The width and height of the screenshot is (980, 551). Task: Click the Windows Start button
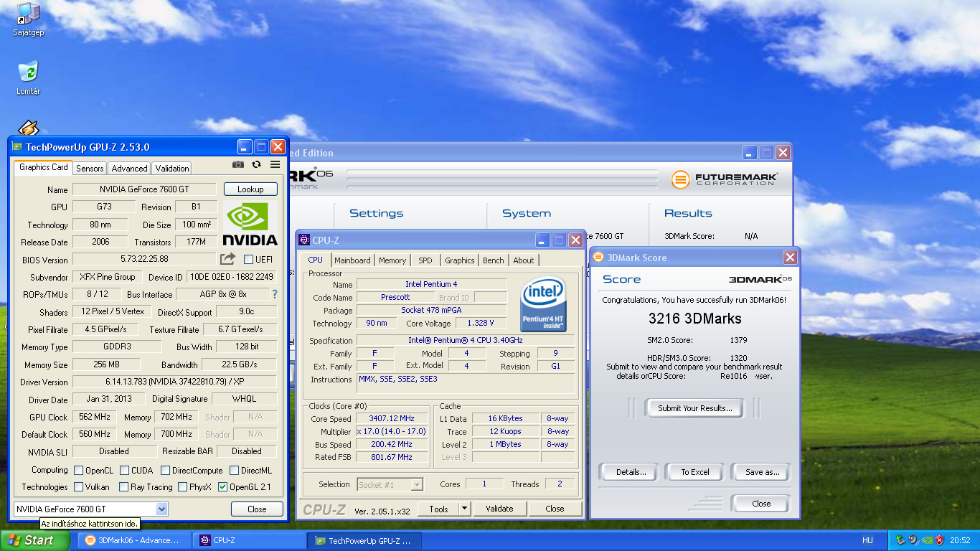click(35, 540)
